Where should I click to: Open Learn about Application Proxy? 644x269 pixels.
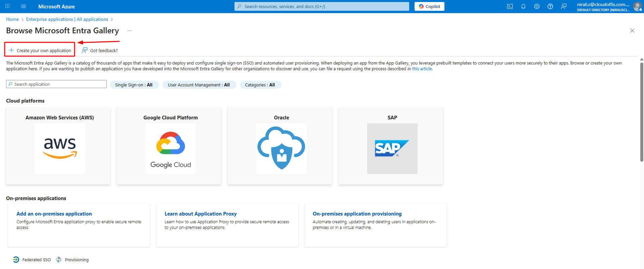(x=201, y=214)
